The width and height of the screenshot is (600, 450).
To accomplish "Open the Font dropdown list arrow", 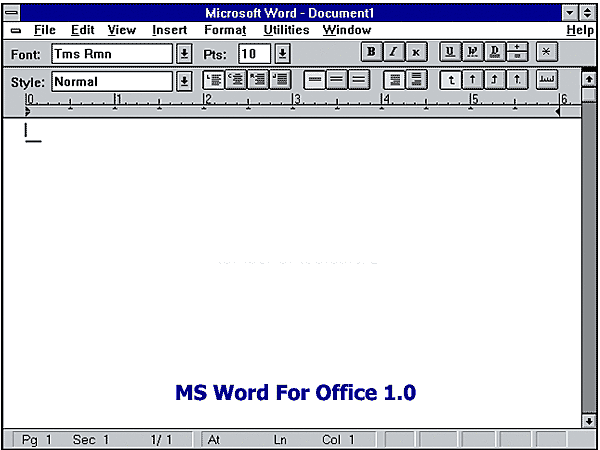I will [x=184, y=54].
